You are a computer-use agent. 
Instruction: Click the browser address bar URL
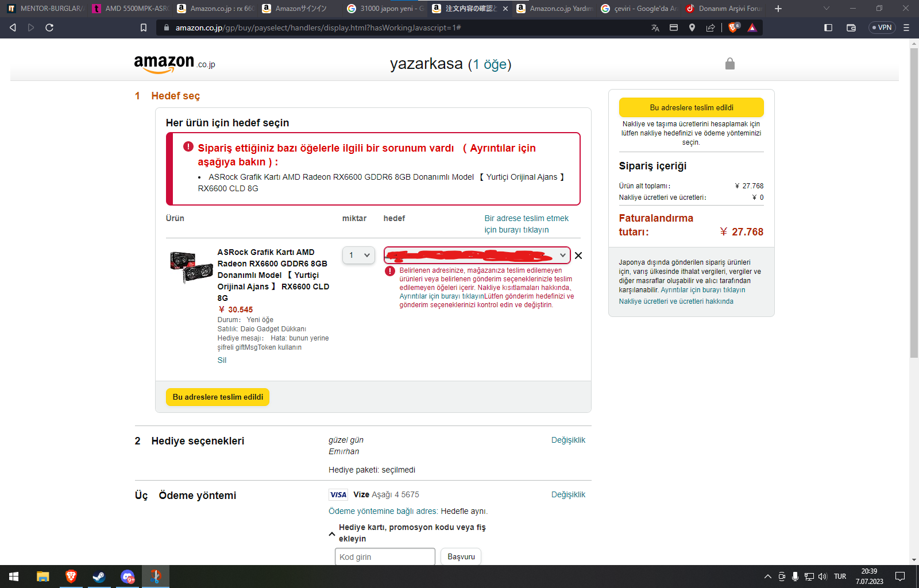click(x=318, y=28)
